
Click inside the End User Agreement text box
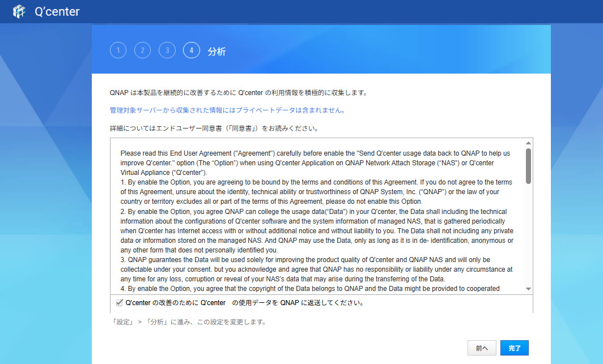pos(317,216)
